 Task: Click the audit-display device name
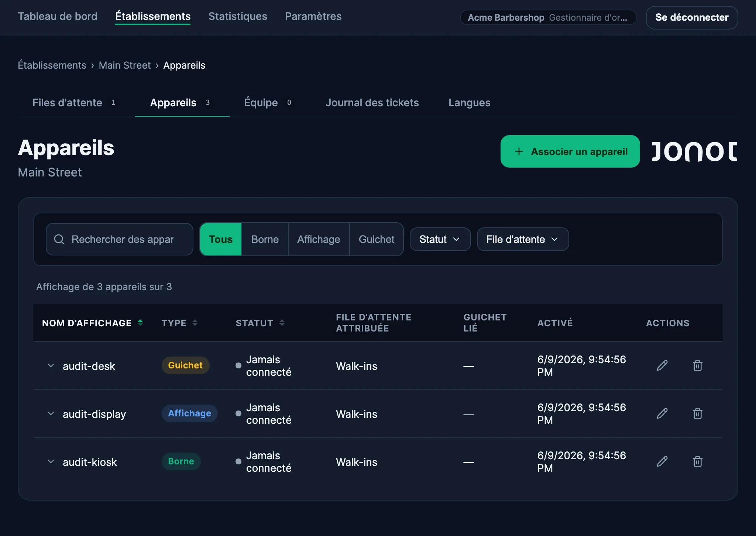[x=94, y=414]
